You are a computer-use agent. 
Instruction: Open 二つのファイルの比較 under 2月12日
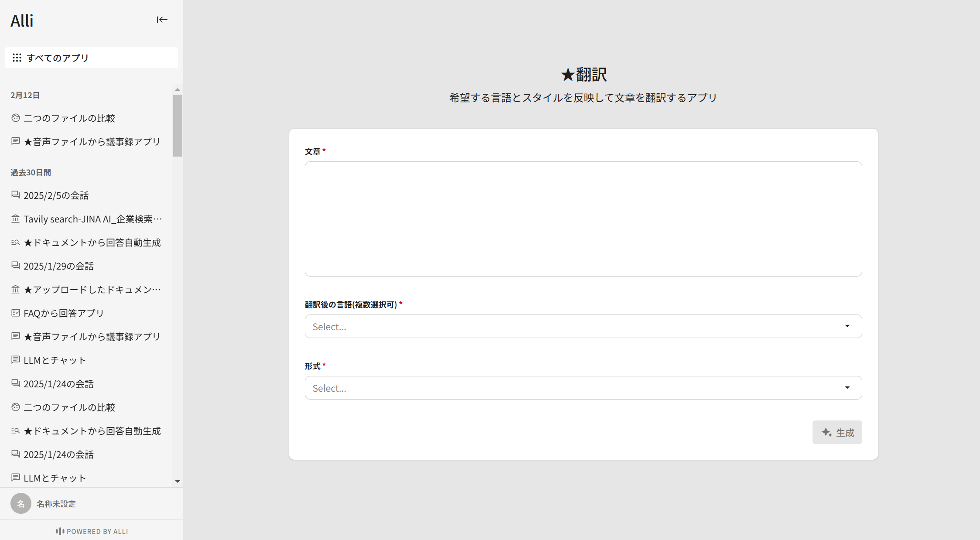(x=69, y=118)
